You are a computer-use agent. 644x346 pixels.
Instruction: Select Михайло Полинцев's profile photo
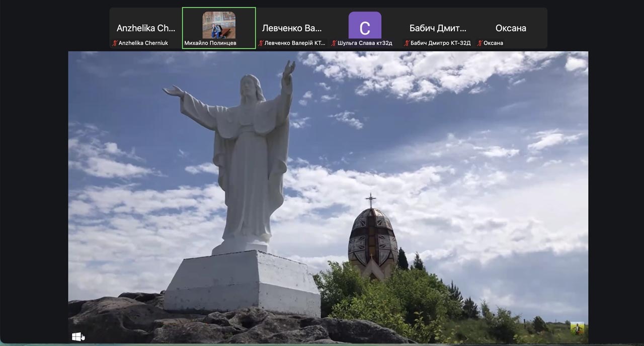click(219, 25)
